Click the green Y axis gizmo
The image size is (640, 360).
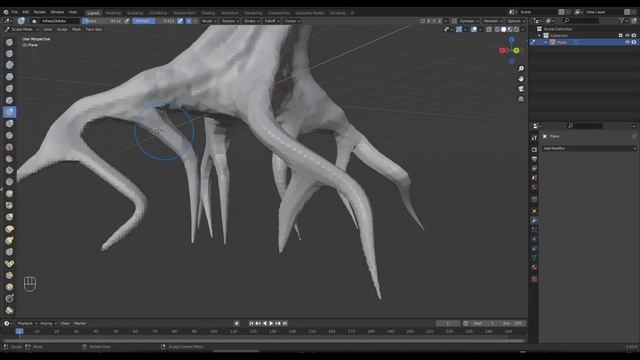(x=516, y=51)
